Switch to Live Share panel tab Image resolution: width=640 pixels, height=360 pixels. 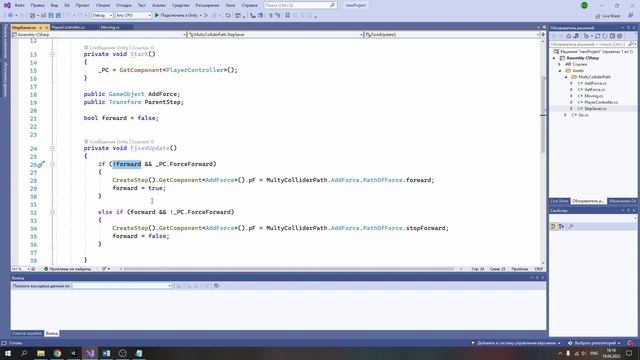(559, 201)
